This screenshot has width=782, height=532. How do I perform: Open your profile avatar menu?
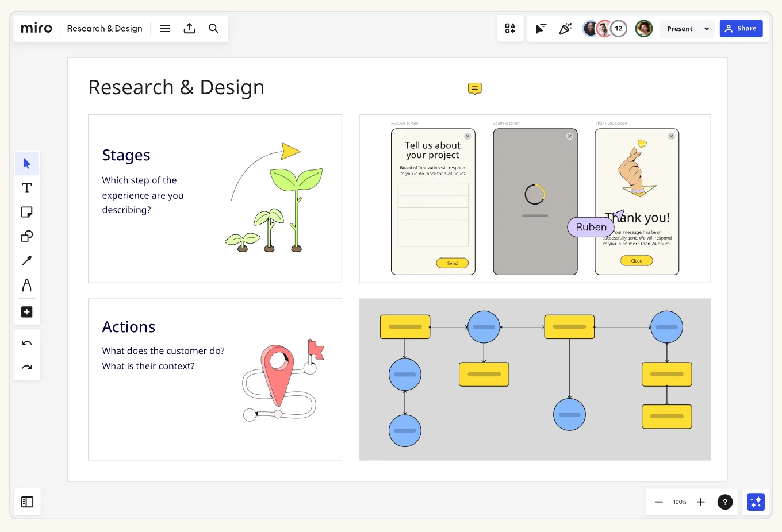tap(644, 28)
